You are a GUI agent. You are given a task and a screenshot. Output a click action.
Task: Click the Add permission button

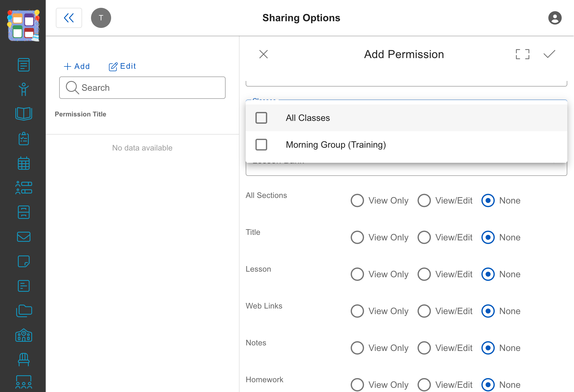coord(77,66)
